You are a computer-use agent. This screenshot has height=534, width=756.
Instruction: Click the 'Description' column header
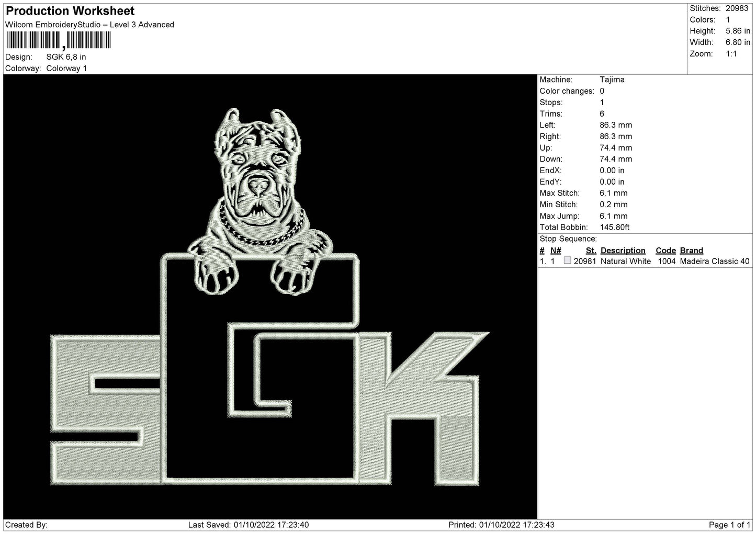(623, 251)
